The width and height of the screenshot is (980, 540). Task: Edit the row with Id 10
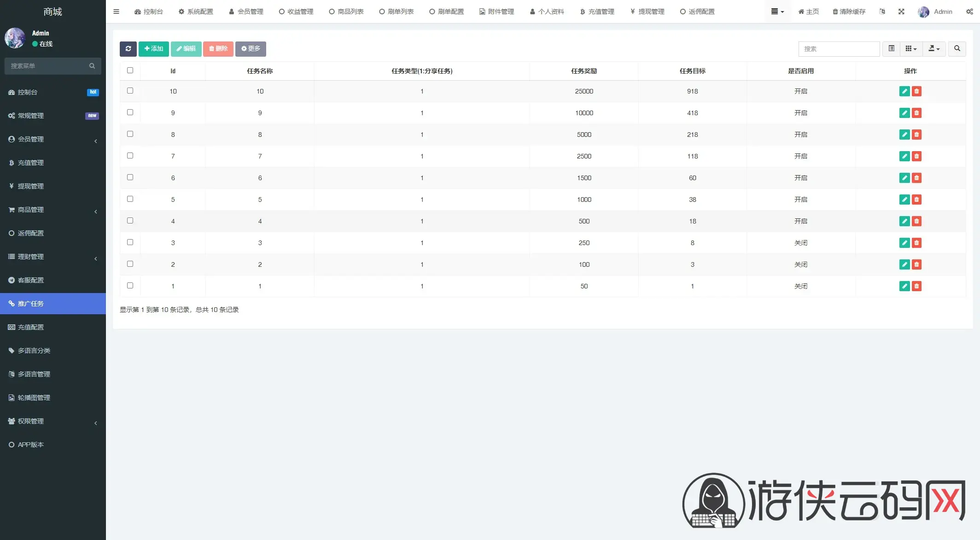click(904, 91)
